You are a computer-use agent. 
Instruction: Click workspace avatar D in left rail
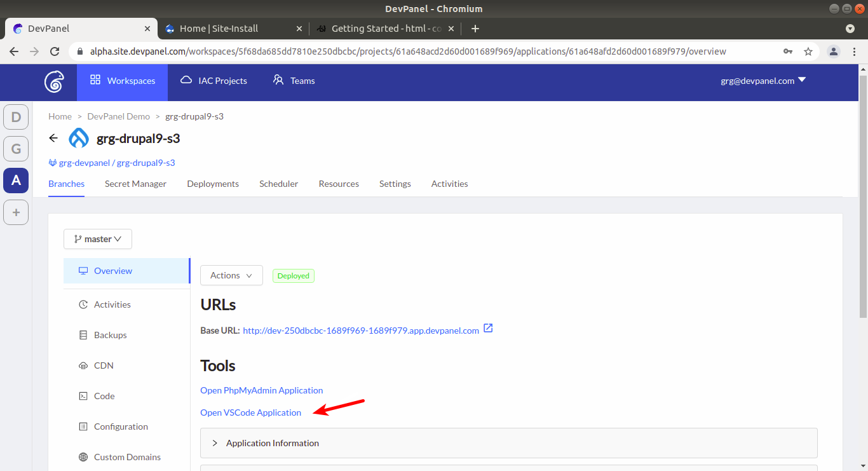[x=16, y=117]
